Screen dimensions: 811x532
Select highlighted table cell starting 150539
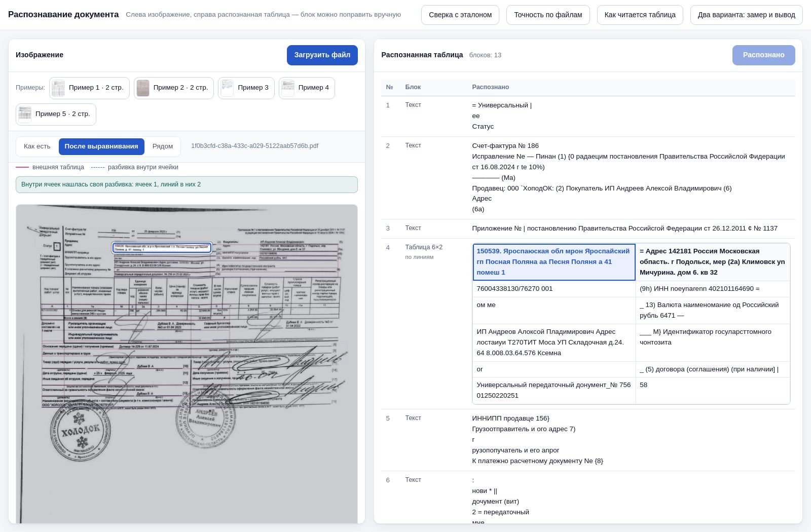coord(554,262)
